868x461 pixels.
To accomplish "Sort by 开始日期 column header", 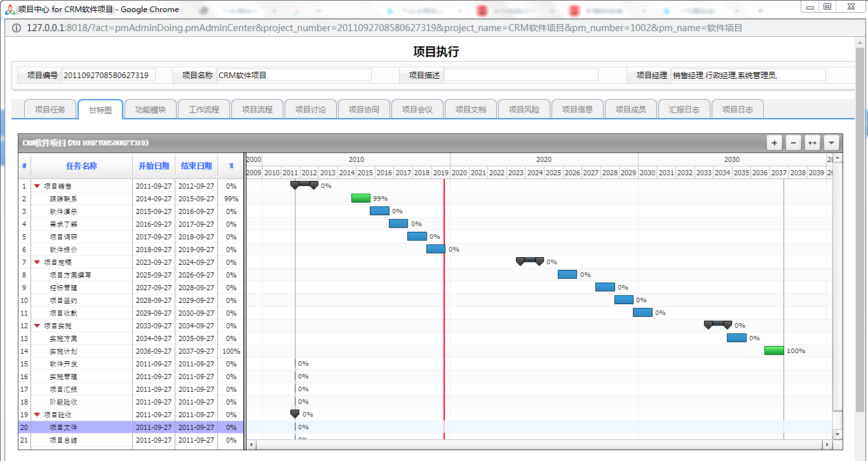I will pyautogui.click(x=154, y=166).
